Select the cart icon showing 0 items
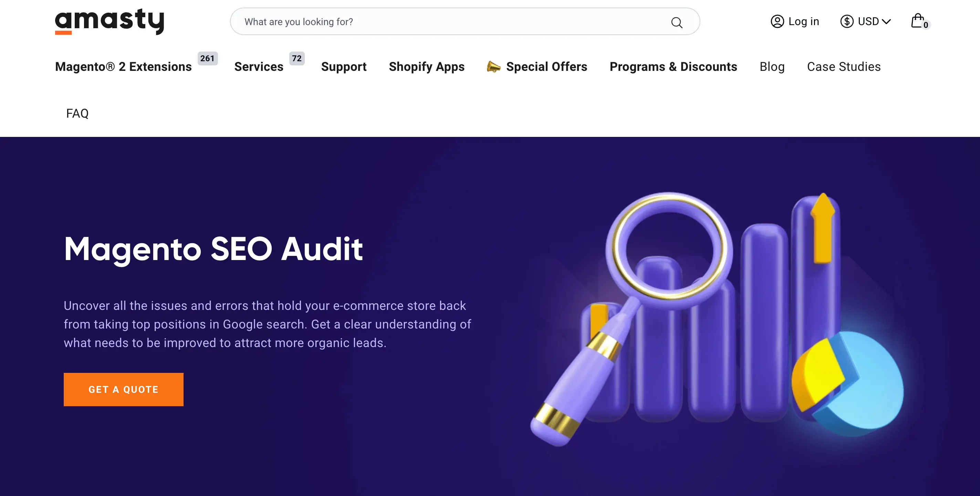This screenshot has width=980, height=496. click(918, 21)
